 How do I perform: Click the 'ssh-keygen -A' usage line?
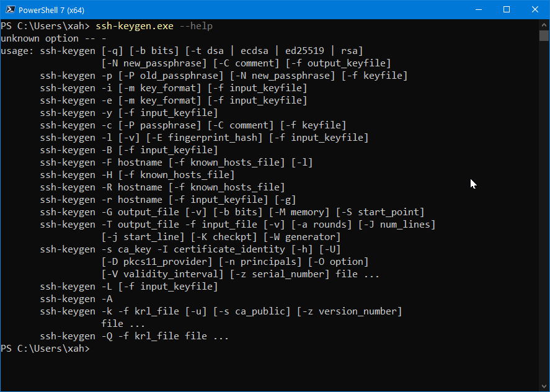point(76,299)
